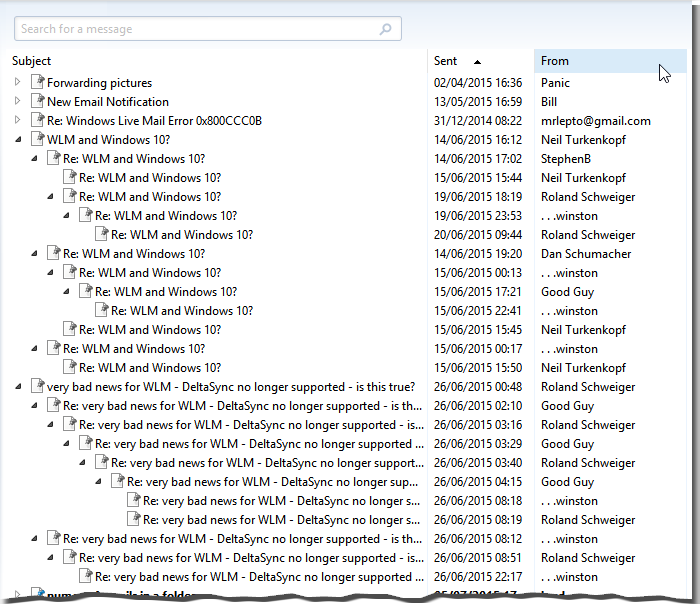Expand the 'New Email Notification' thread

[17, 101]
